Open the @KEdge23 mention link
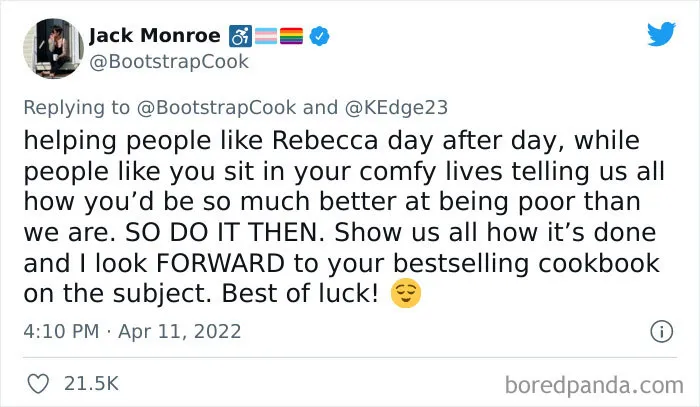The image size is (700, 407). pos(396,108)
